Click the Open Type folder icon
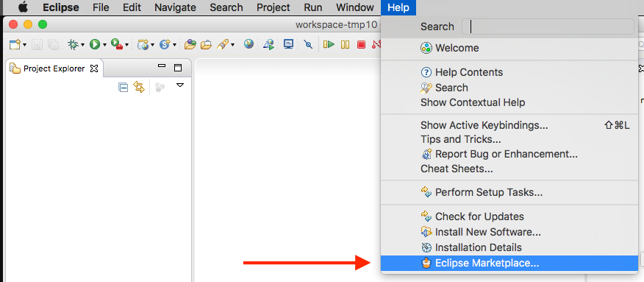Image resolution: width=644 pixels, height=282 pixels. (190, 44)
